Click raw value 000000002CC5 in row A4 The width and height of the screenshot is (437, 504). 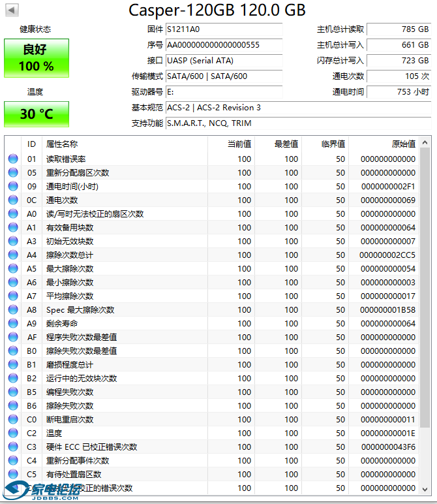pos(387,255)
